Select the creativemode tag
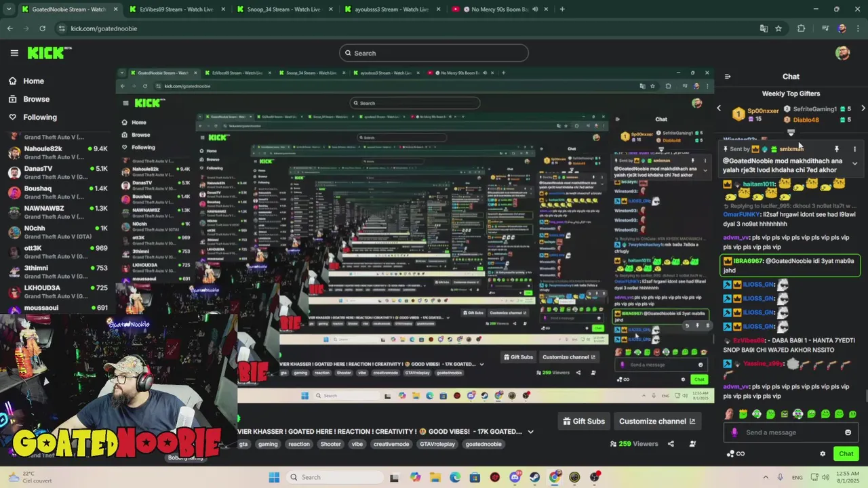 click(391, 445)
